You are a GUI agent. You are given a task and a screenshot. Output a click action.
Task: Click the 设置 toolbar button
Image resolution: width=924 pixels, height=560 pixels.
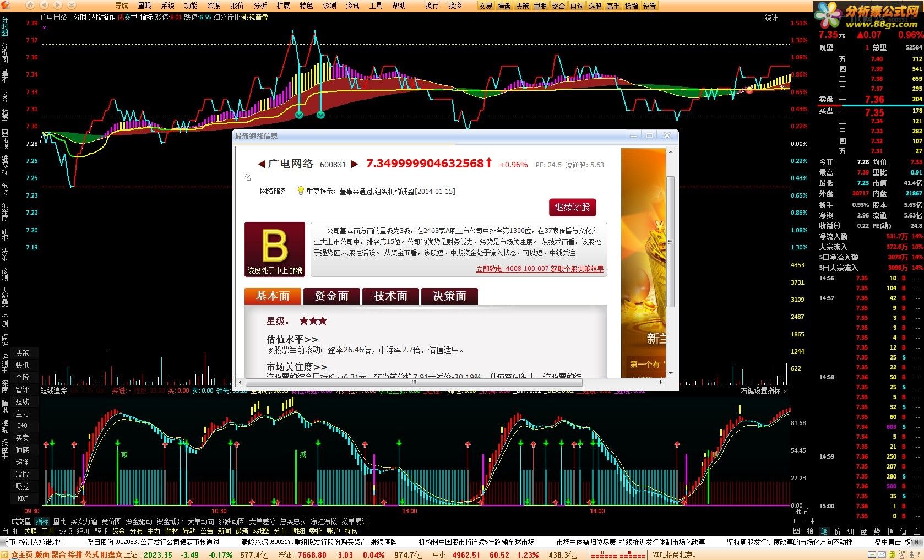(x=650, y=6)
